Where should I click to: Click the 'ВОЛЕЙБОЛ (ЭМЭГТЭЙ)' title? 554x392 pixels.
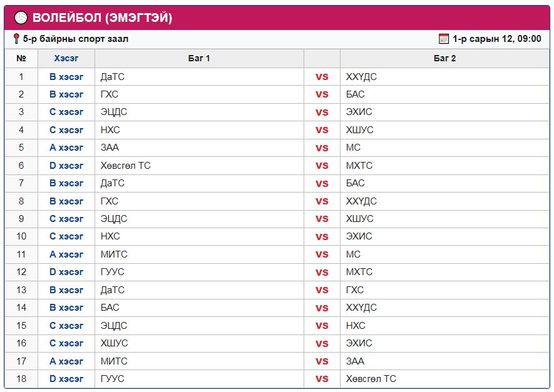(x=102, y=18)
